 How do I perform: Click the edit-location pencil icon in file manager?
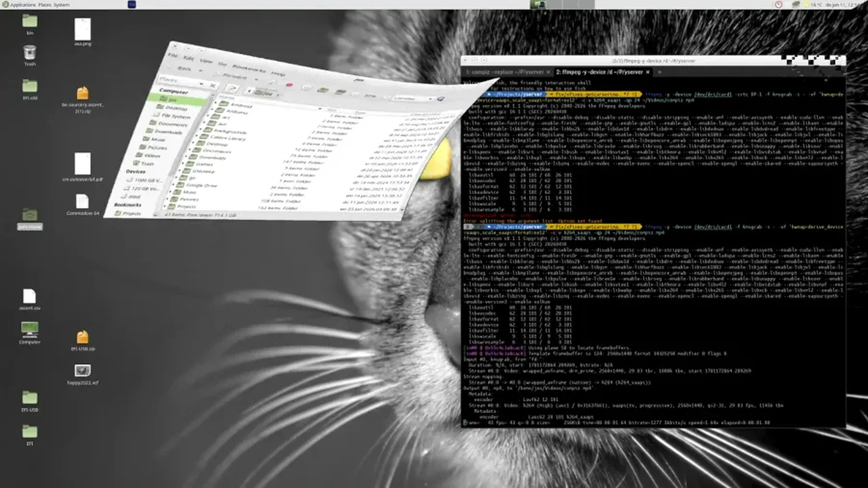click(232, 88)
